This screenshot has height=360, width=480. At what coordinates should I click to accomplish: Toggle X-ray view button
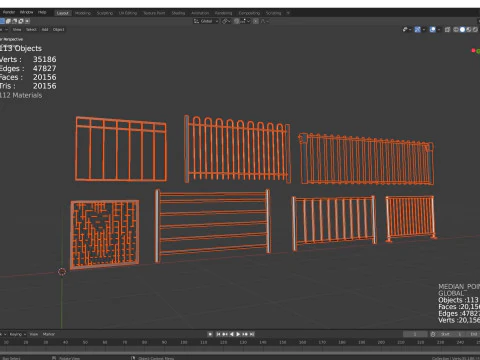(x=447, y=30)
